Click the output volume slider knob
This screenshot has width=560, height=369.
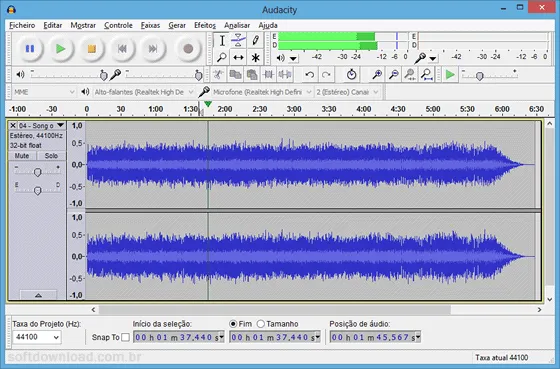click(103, 75)
